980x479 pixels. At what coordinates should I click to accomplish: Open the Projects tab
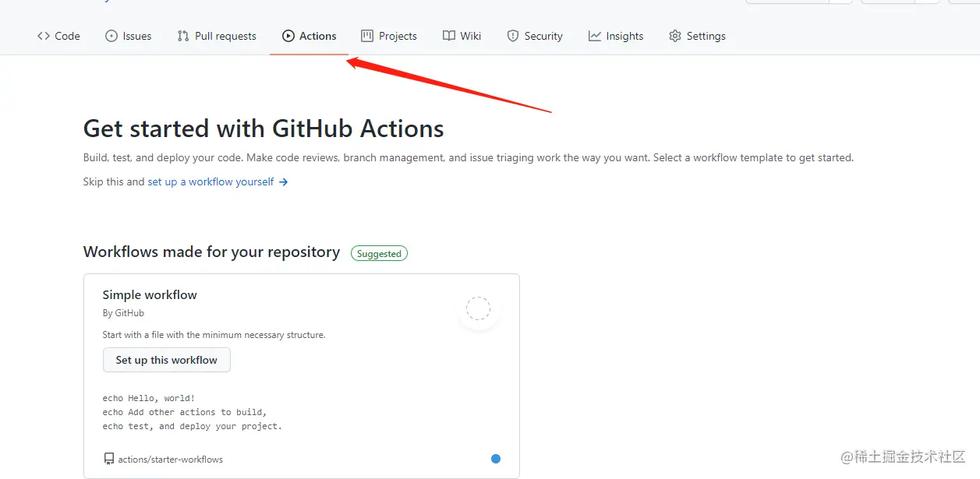[389, 36]
